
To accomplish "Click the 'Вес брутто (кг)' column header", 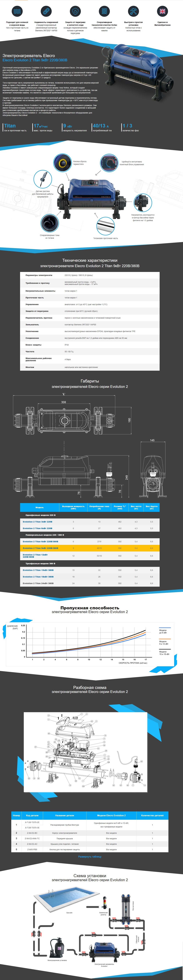I will point(152,507).
